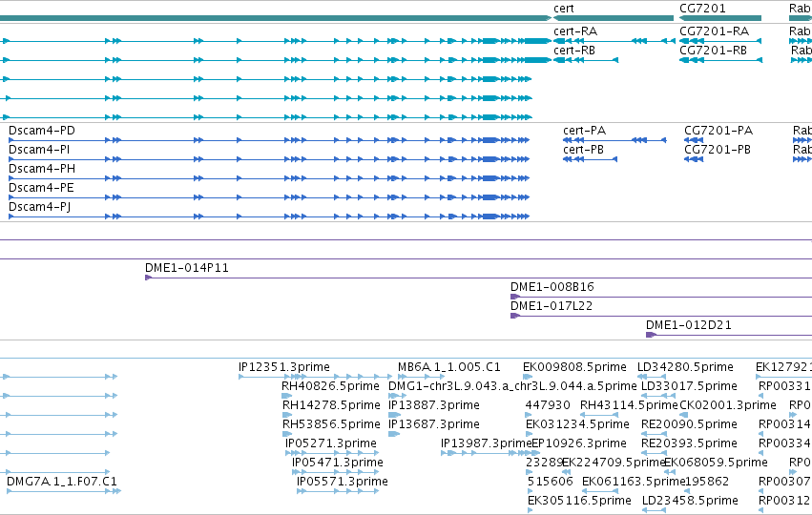Select the cert gene label
Image resolution: width=812 pixels, height=515 pixels.
point(563,9)
